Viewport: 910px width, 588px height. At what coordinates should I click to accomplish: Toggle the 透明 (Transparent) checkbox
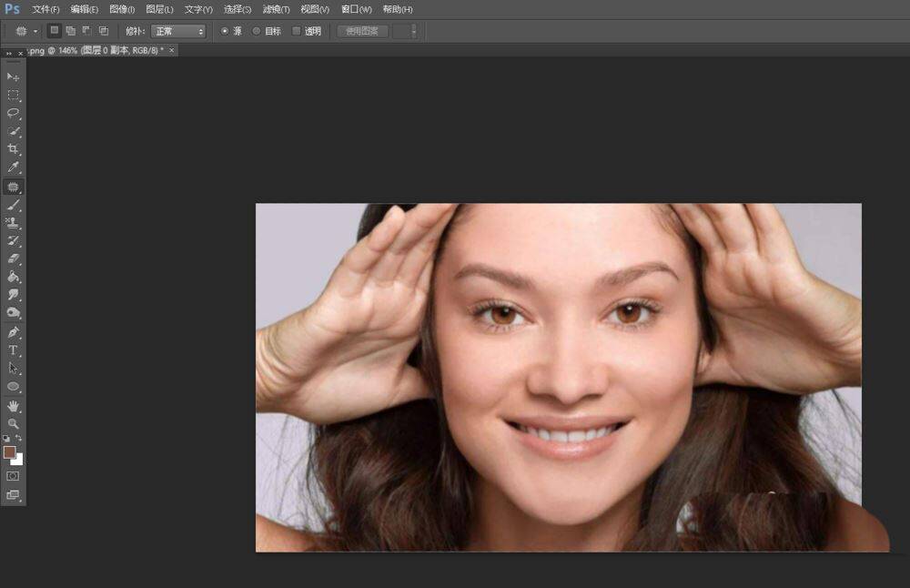[296, 31]
